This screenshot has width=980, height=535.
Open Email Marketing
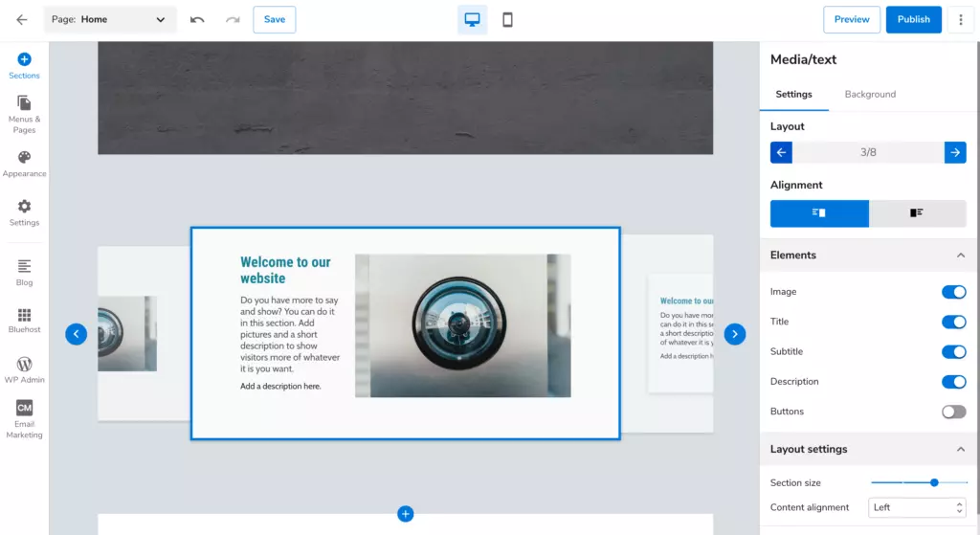coord(24,419)
